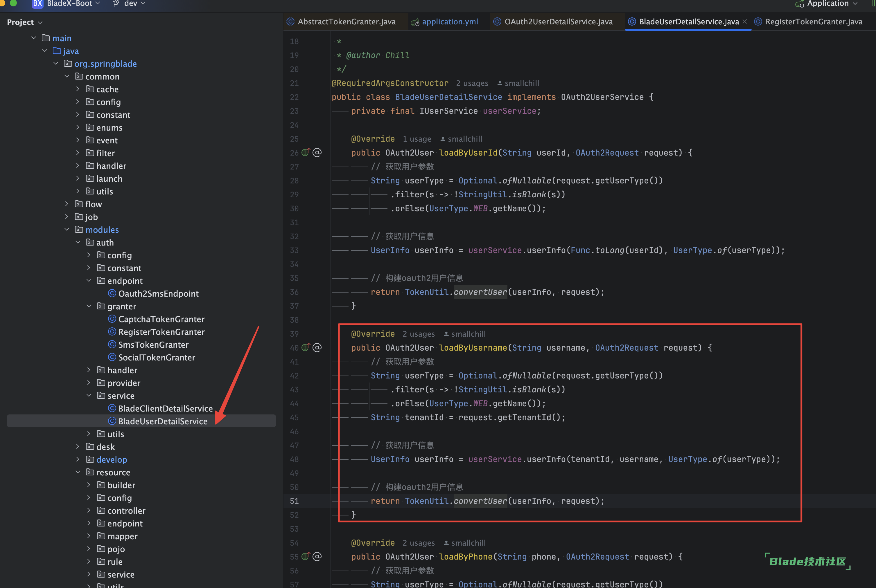876x588 pixels.
Task: Expand the job package
Action: click(x=67, y=217)
